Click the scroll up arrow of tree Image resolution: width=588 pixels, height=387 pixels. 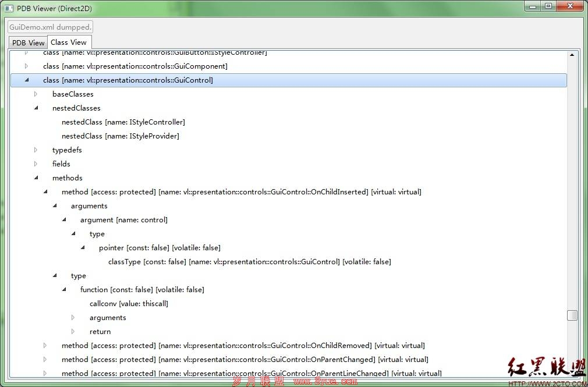pos(572,55)
